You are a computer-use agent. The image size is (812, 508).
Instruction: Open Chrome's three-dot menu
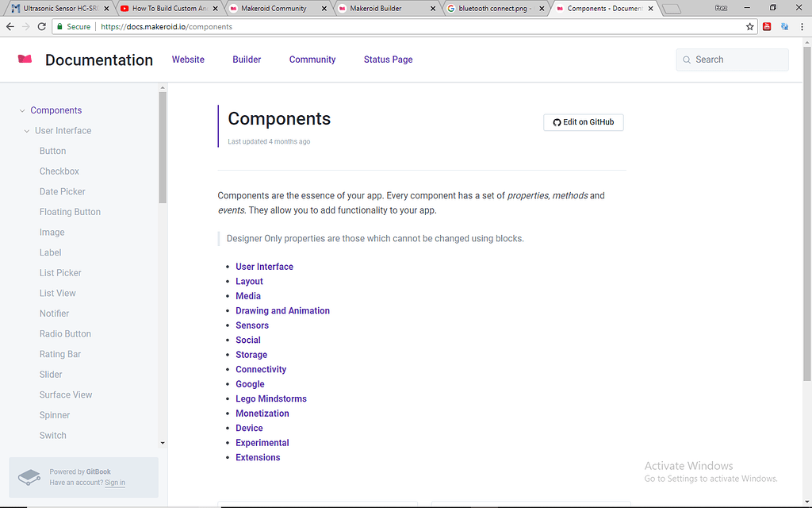point(804,26)
